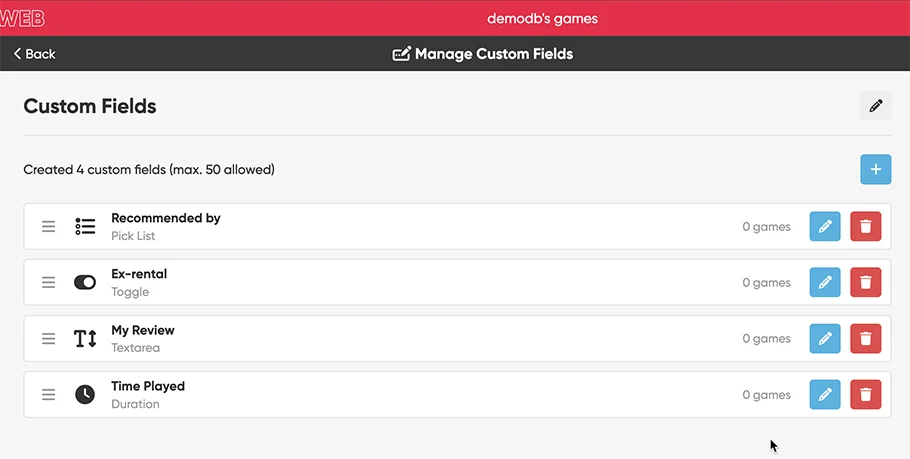Click the pencil edit icon beside Custom Fields
This screenshot has height=459, width=910.
tap(875, 106)
